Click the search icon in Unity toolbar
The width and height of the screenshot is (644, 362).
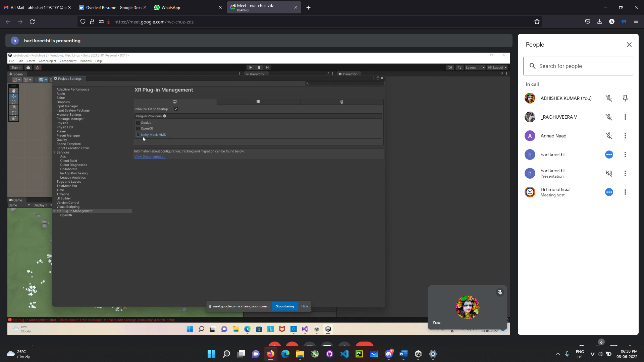[x=460, y=67]
